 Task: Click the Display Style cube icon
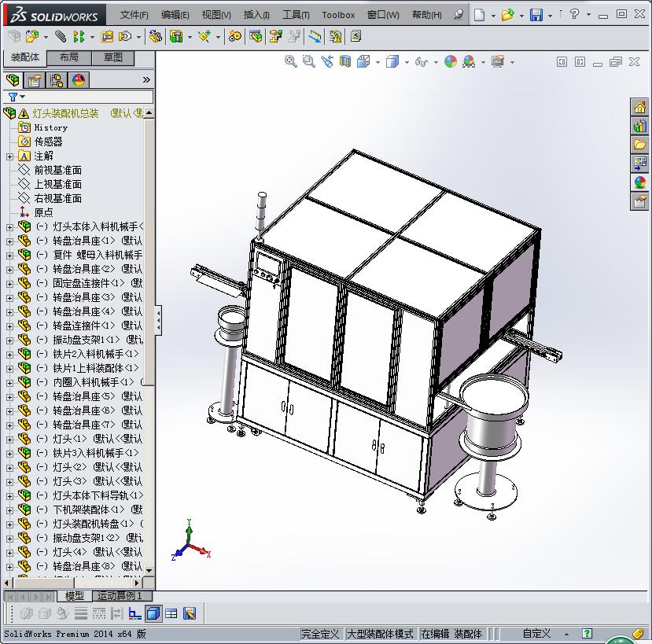[x=392, y=61]
